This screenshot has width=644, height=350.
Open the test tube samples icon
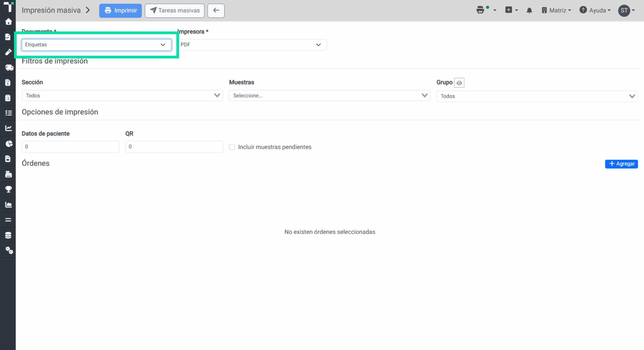(x=8, y=52)
